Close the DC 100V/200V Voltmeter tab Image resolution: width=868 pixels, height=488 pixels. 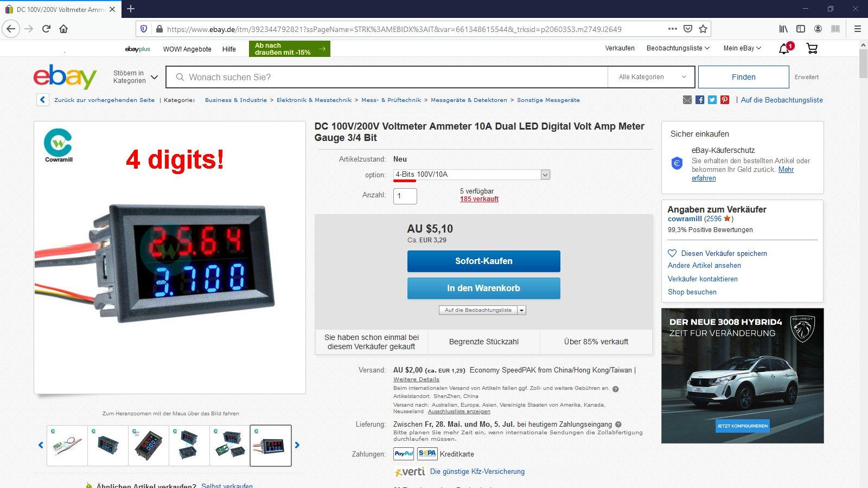[x=112, y=9]
